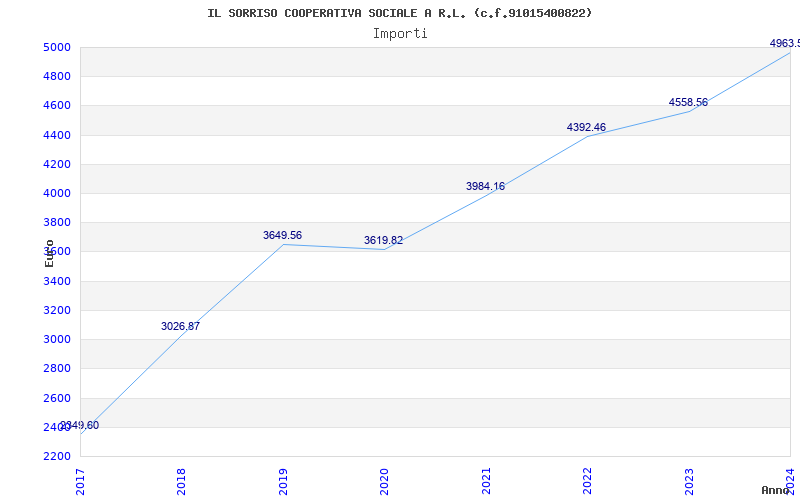This screenshot has height=500, width=800.
Task: Click the top-right data label starting with 4963
Action: click(785, 44)
